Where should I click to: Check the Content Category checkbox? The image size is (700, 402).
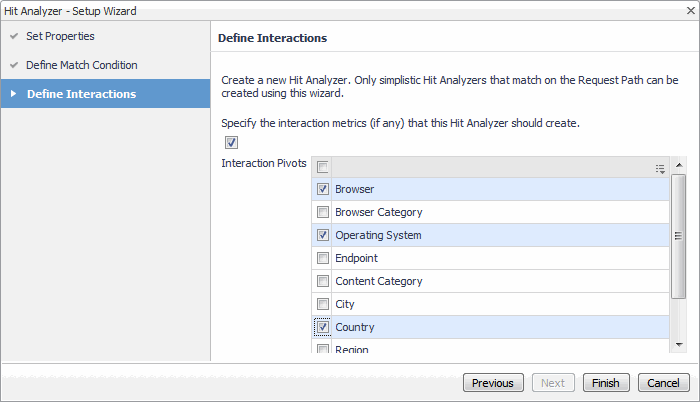(323, 281)
